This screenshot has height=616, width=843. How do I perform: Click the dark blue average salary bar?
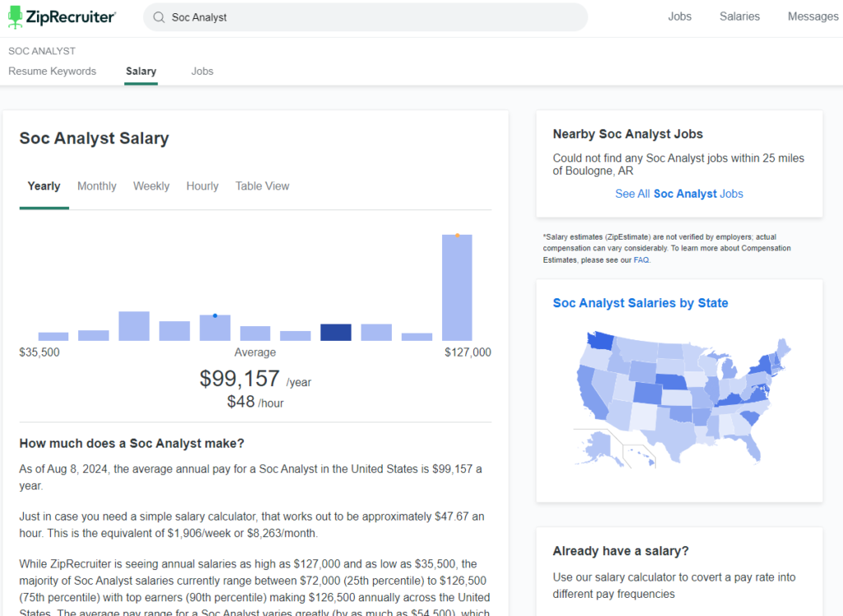click(x=336, y=332)
